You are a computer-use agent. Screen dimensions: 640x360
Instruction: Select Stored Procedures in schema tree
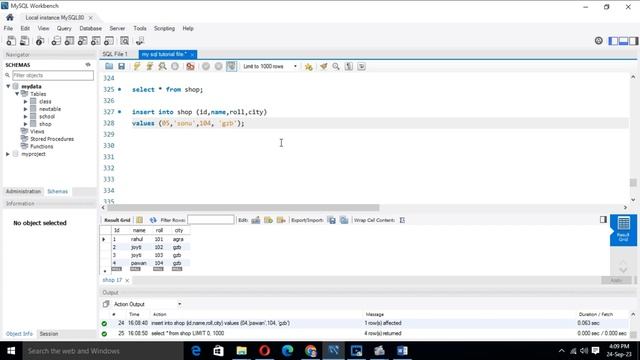(x=52, y=139)
